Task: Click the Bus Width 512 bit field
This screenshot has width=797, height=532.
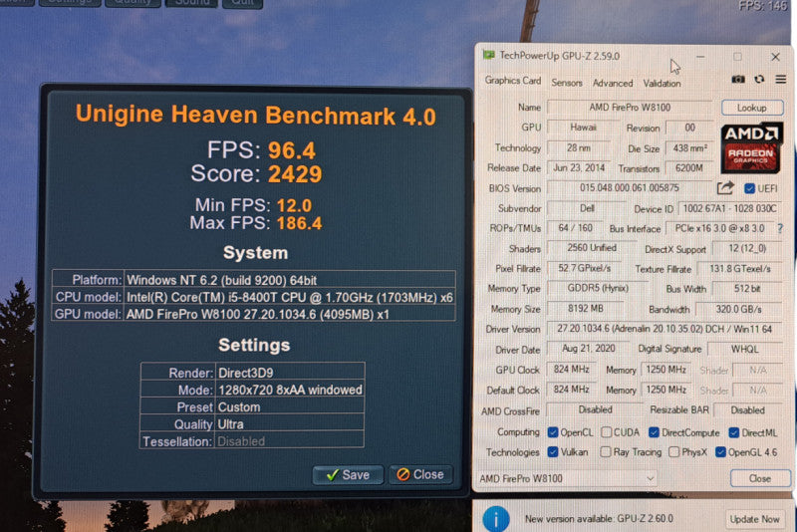Action: (746, 289)
